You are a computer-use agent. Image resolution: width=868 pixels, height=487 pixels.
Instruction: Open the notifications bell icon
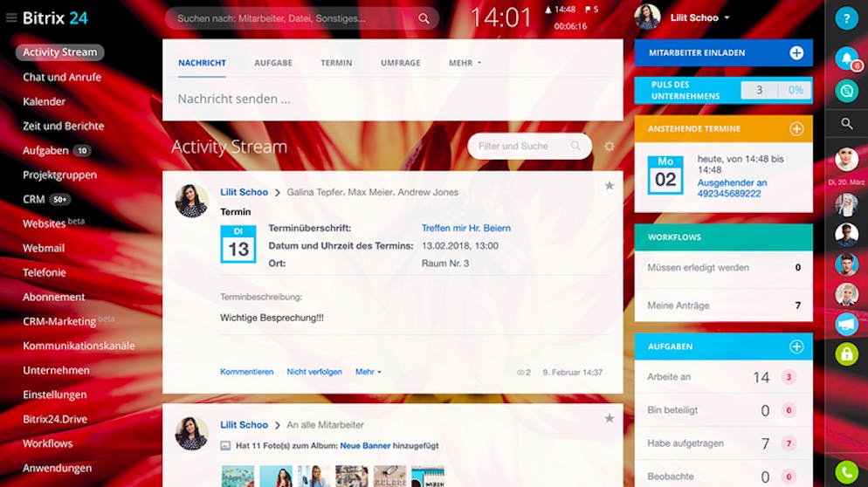(845, 58)
